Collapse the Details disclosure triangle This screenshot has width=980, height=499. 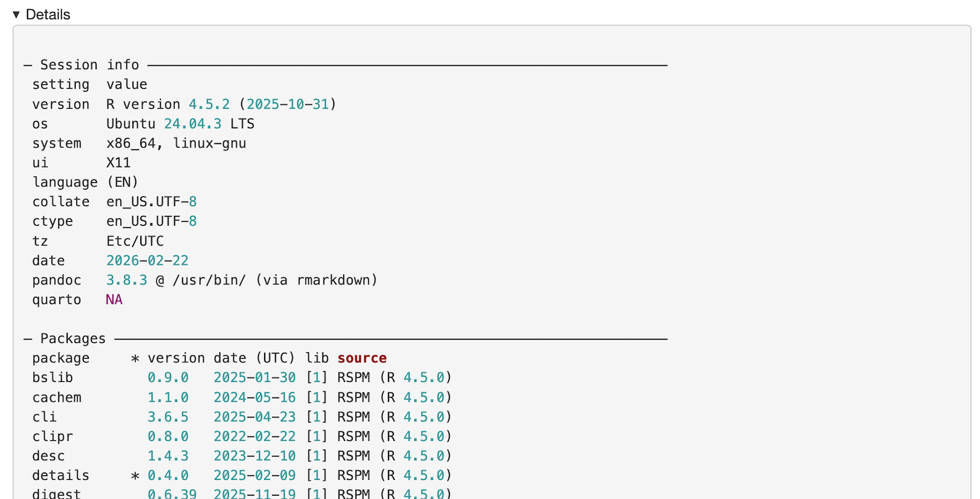[x=16, y=14]
